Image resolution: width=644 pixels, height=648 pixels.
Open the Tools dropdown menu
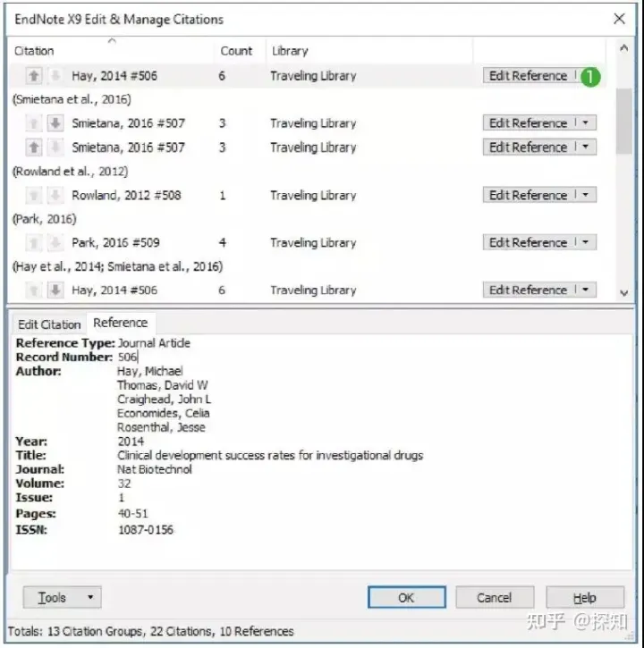pos(62,597)
